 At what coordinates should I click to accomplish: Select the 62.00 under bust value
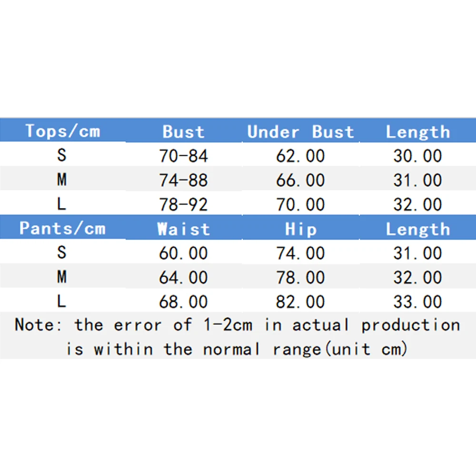pyautogui.click(x=300, y=156)
